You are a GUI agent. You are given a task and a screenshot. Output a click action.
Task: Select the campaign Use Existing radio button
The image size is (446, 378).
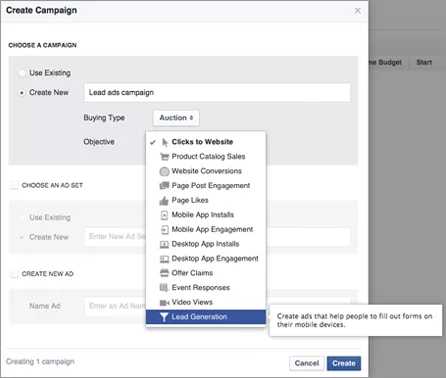click(22, 73)
